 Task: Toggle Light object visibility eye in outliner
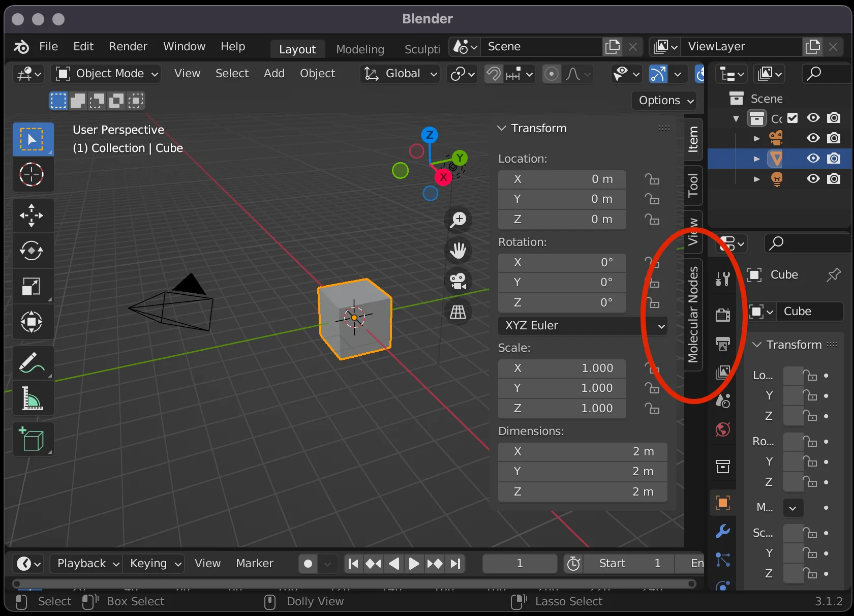pyautogui.click(x=813, y=179)
